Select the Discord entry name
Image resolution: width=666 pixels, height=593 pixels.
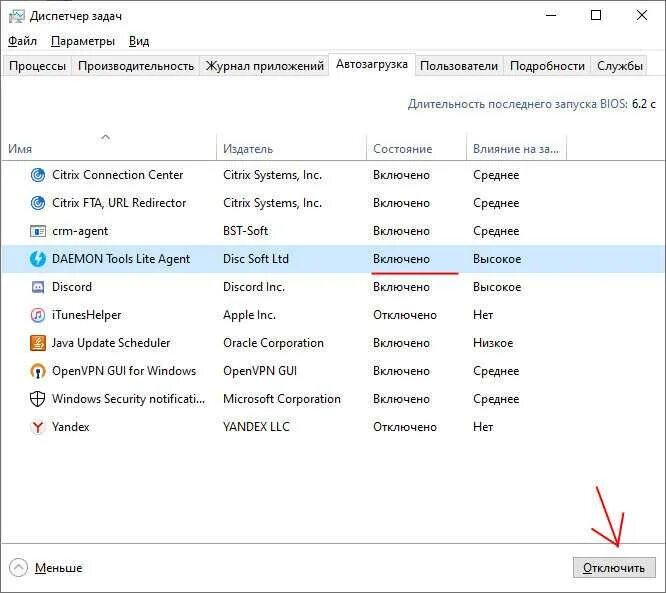pyautogui.click(x=72, y=287)
